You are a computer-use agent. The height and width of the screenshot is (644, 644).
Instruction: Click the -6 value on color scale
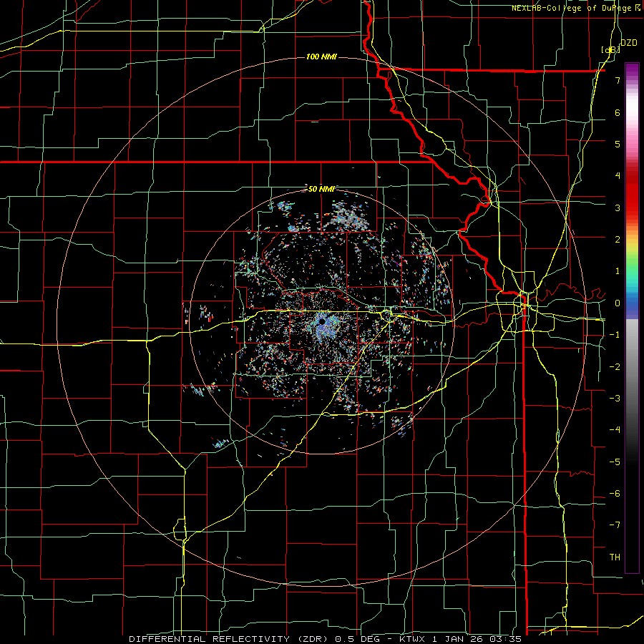[x=615, y=494]
